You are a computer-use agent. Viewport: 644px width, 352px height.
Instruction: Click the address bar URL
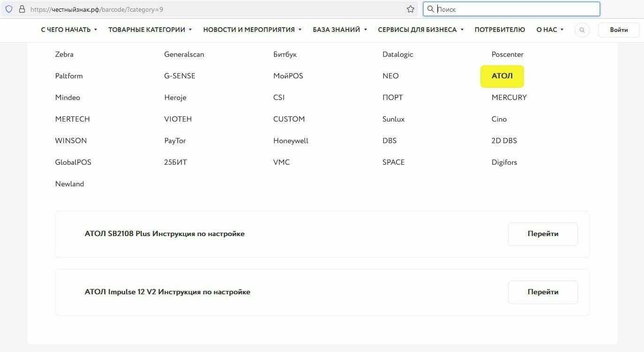[97, 9]
